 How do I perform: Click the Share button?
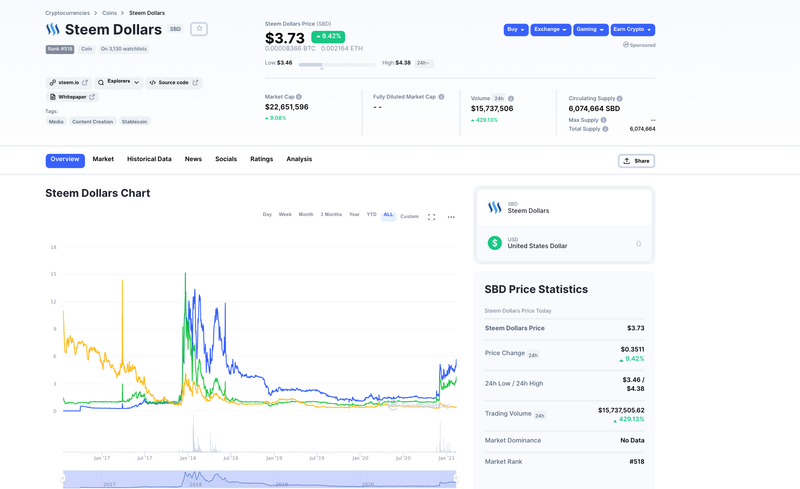pos(636,161)
